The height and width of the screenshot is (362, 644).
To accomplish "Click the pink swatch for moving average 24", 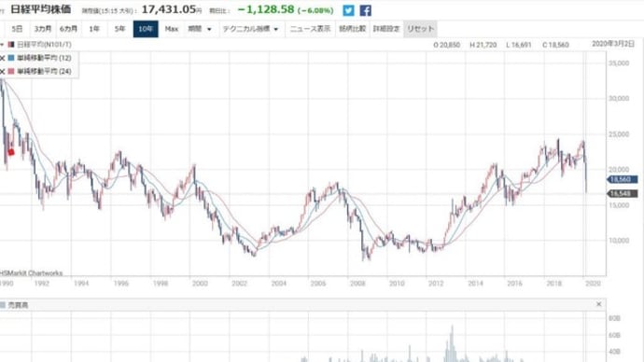I will (x=11, y=72).
